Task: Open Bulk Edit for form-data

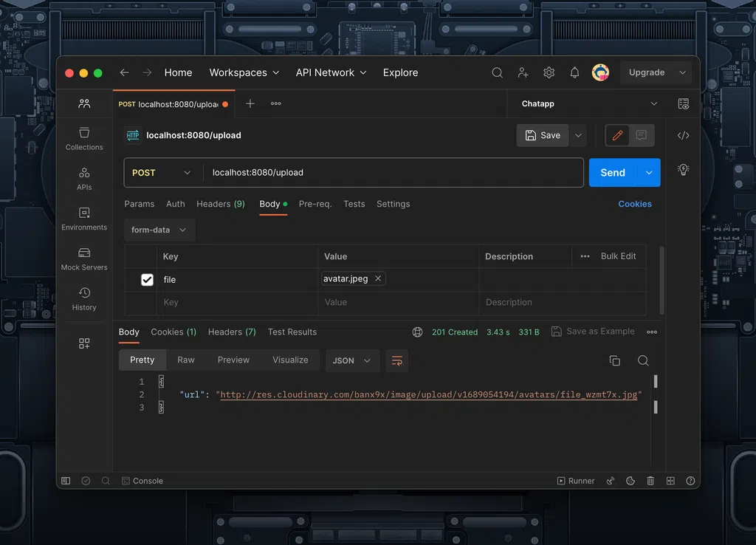Action: point(618,256)
